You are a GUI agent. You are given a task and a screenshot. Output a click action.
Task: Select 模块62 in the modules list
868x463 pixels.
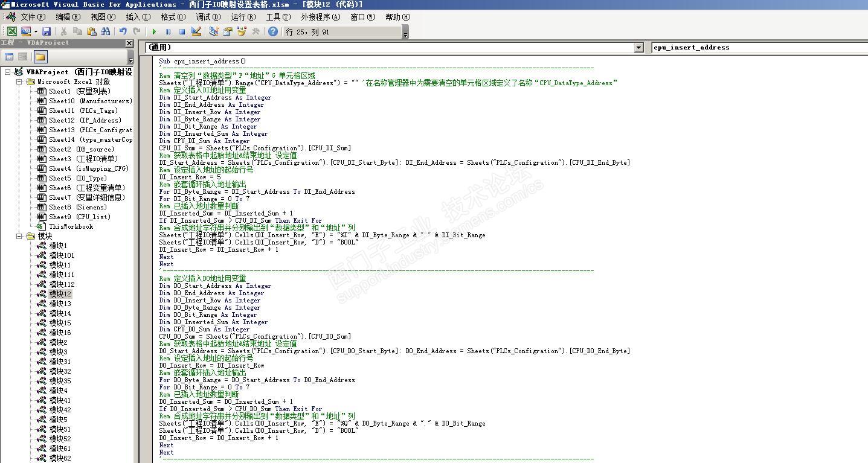(60, 458)
